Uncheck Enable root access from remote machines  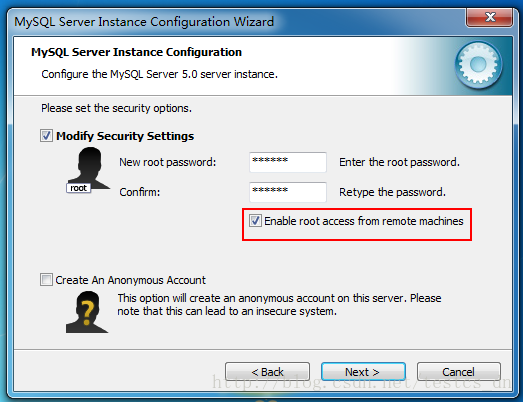[x=255, y=221]
